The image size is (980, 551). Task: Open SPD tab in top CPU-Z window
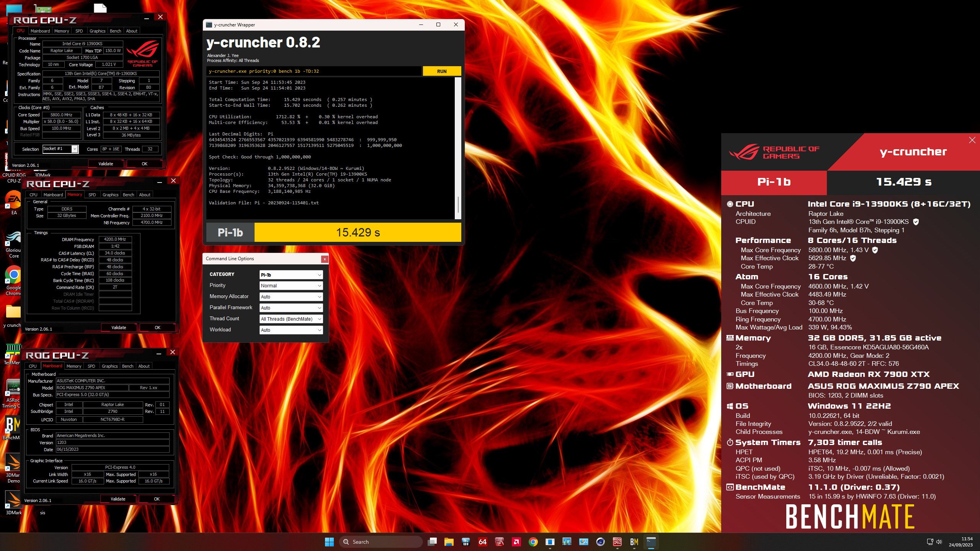click(79, 31)
